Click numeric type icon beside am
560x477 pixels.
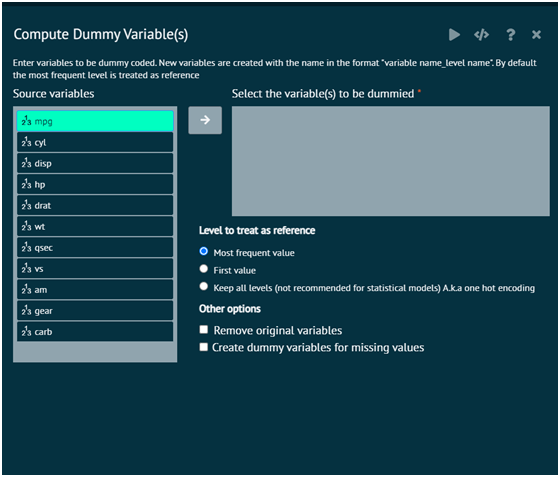[x=26, y=290]
